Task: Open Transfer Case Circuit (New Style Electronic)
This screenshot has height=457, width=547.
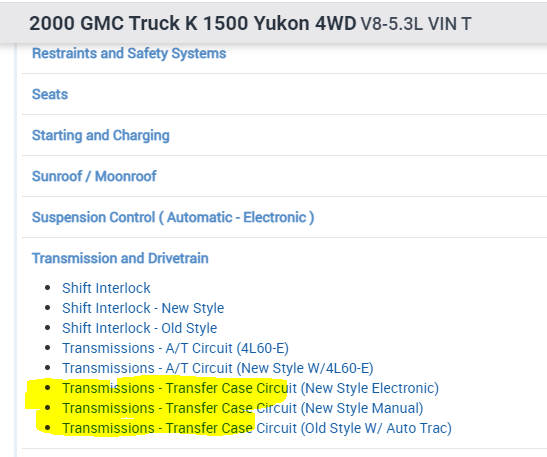Action: 250,388
